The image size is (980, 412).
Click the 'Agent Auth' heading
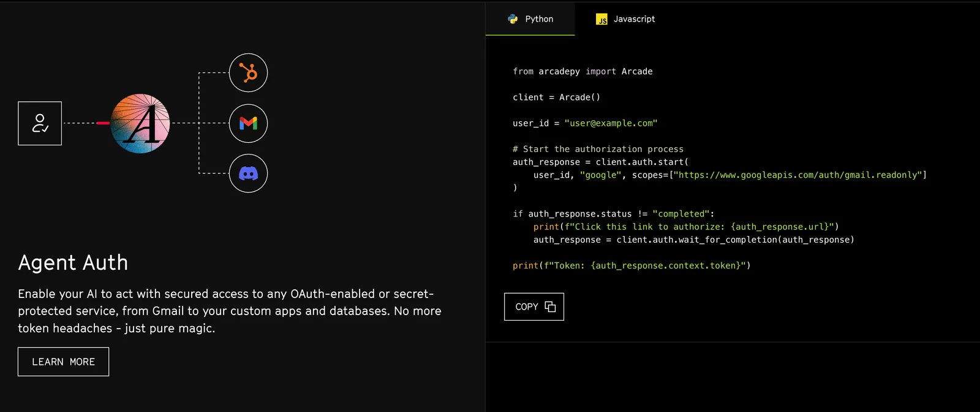[73, 262]
